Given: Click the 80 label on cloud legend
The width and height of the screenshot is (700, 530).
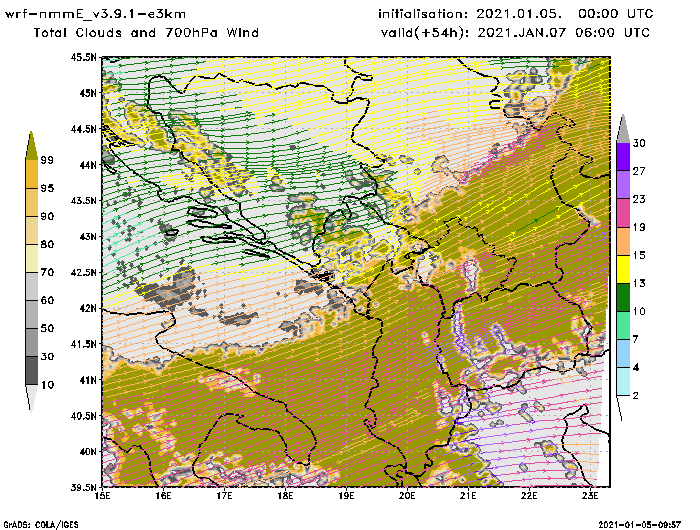Looking at the screenshot, I should coord(47,244).
